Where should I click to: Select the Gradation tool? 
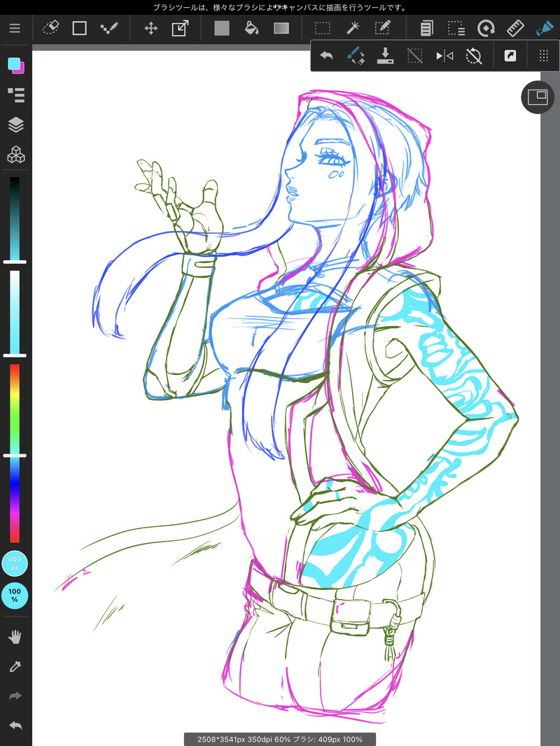[x=281, y=28]
